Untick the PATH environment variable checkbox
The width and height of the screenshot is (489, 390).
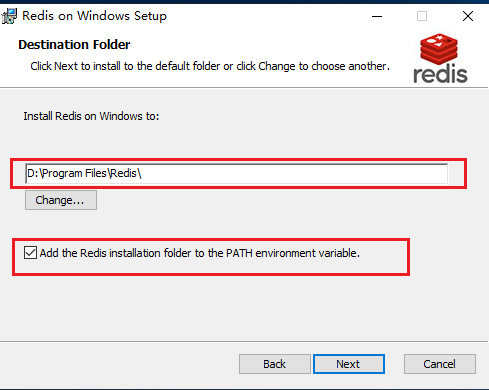tap(30, 253)
